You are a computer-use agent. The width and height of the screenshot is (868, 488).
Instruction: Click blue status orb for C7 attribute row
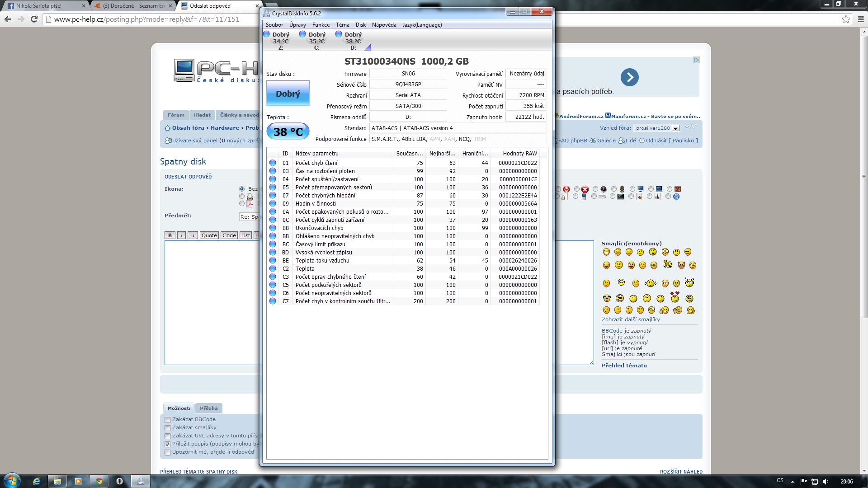point(273,301)
